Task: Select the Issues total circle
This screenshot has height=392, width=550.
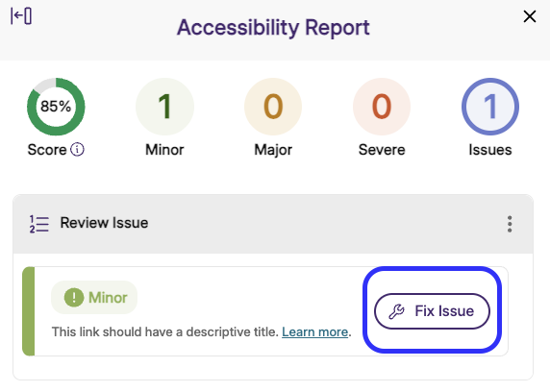Action: coord(490,107)
